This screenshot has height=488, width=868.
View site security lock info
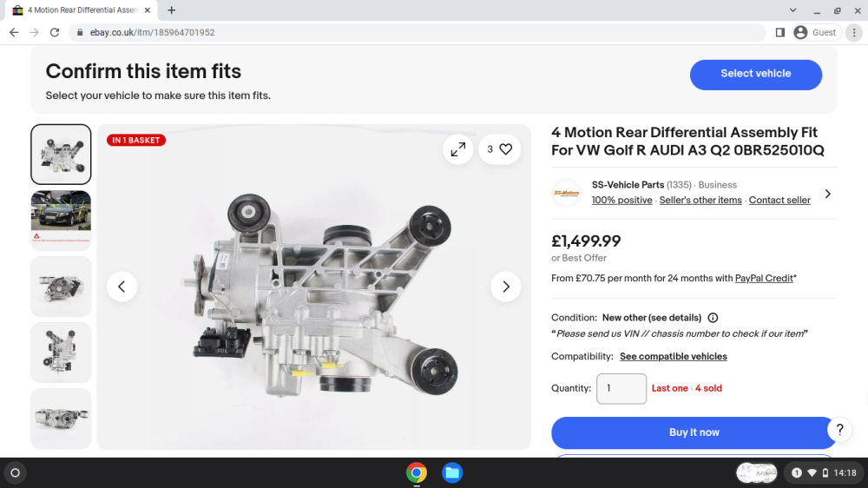coord(80,33)
